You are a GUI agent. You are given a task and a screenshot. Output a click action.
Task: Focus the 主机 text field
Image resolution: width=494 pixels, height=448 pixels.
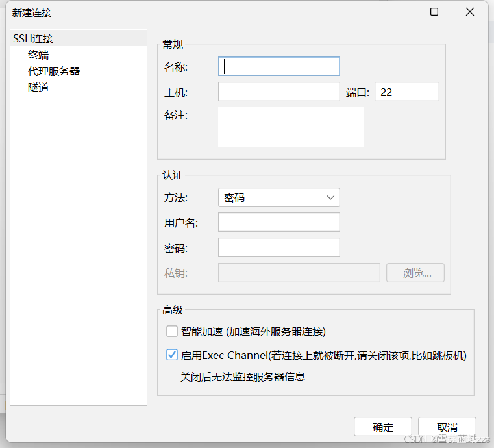click(x=279, y=92)
